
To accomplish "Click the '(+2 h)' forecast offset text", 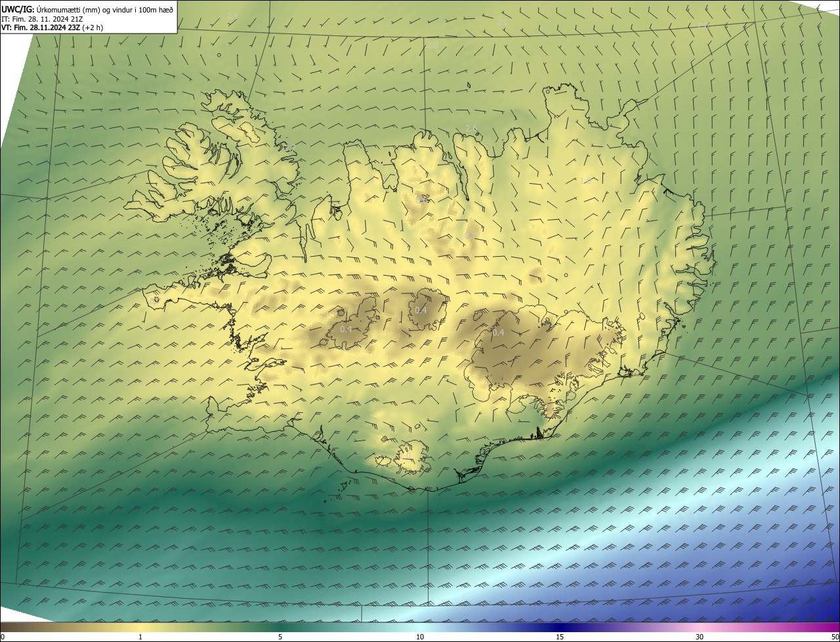I will click(93, 28).
